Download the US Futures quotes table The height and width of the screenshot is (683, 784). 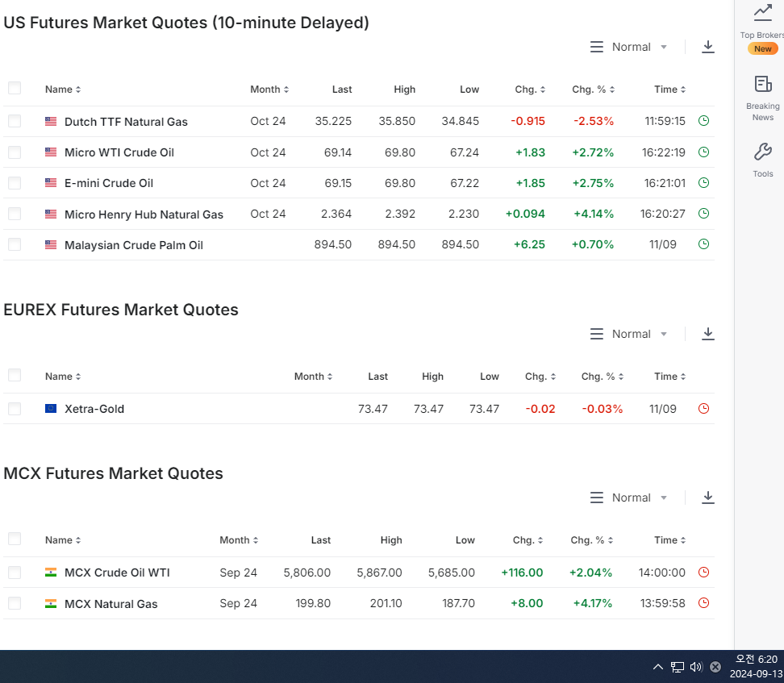coord(707,47)
